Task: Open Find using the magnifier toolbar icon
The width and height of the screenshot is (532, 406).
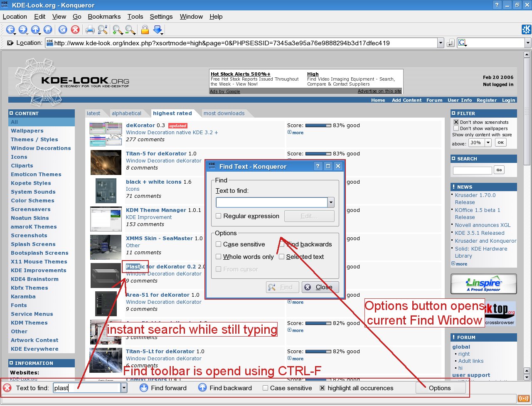Action: [x=103, y=30]
